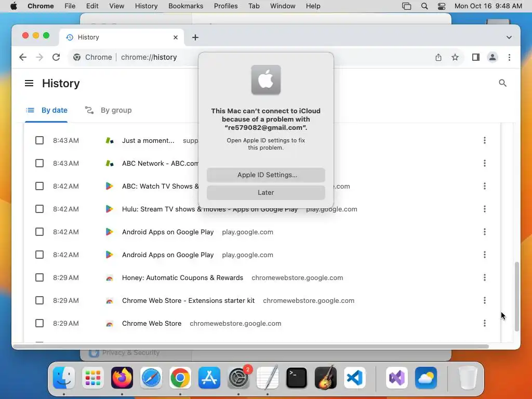This screenshot has height=399, width=532.
Task: Reload the history page
Action: [56, 57]
